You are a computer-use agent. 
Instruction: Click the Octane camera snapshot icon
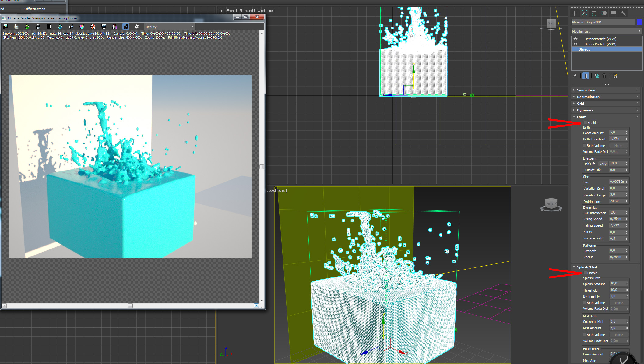click(x=126, y=27)
